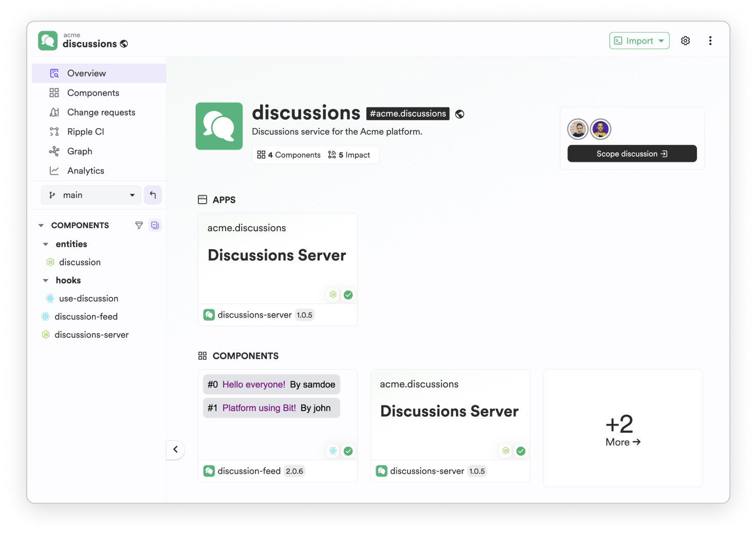Image resolution: width=756 pixels, height=535 pixels.
Task: Click the green check status on Discussions Server app card
Action: coord(348,294)
